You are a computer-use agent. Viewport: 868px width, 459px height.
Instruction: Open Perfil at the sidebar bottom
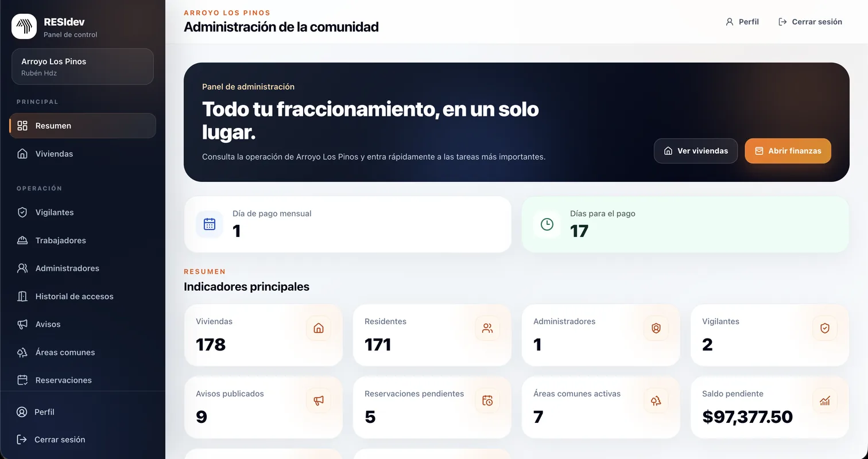tap(83, 412)
